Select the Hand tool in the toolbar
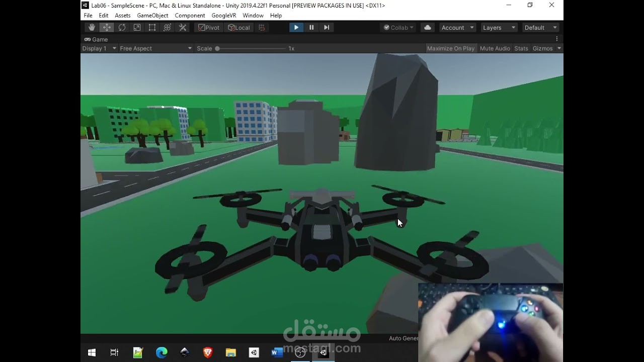The width and height of the screenshot is (644, 362). coord(92,27)
